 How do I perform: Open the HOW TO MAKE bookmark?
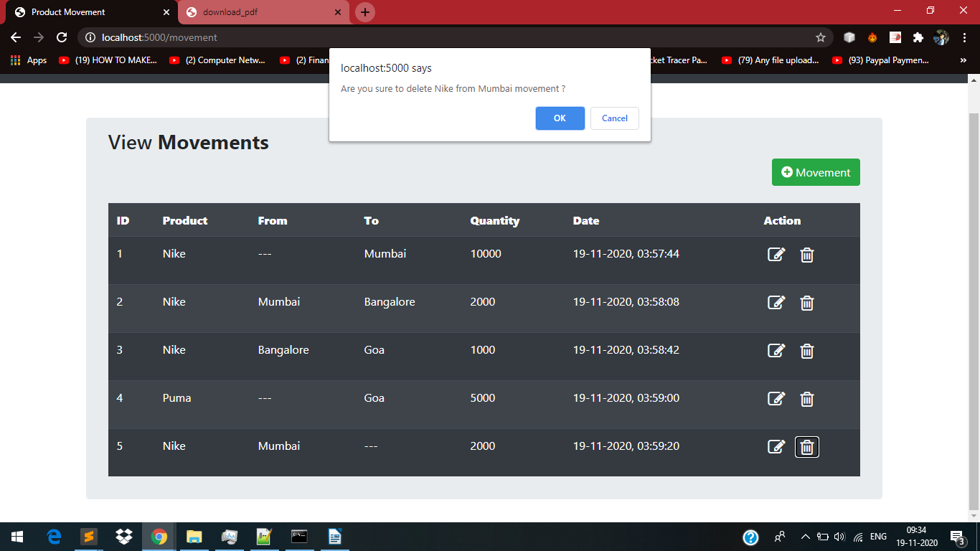108,60
